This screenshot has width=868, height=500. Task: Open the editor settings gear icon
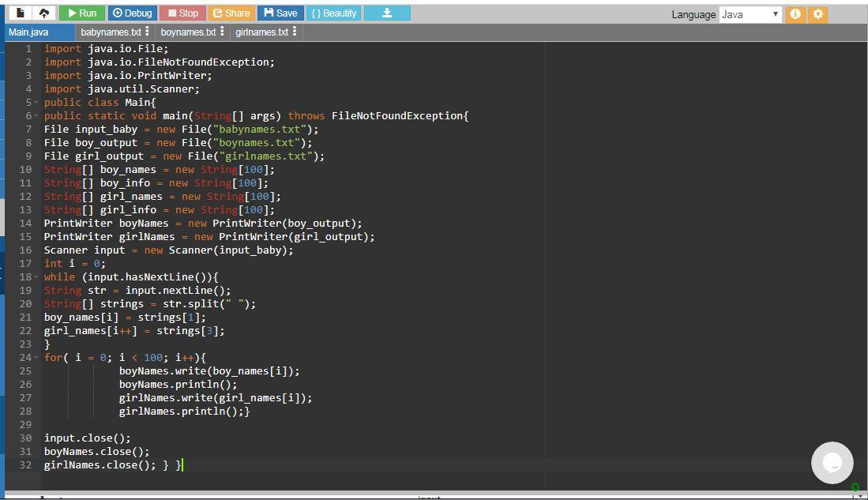tap(818, 14)
